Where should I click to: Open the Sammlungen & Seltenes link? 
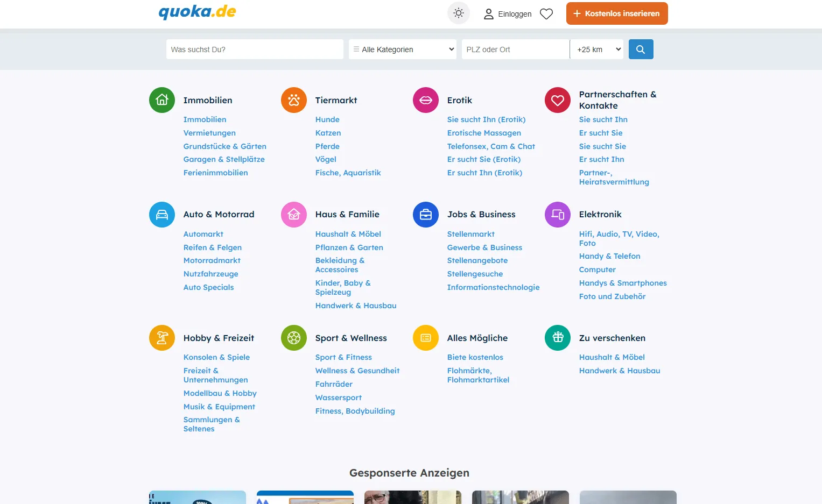(x=212, y=424)
